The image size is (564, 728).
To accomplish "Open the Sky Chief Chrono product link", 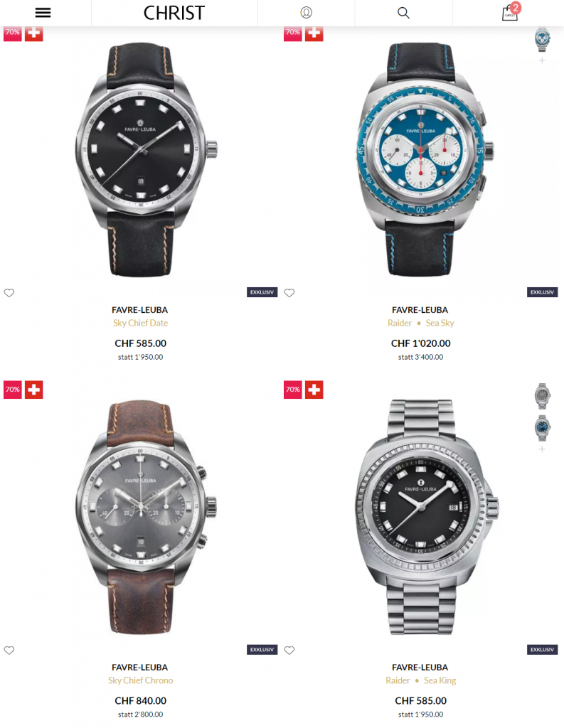I will [x=140, y=680].
